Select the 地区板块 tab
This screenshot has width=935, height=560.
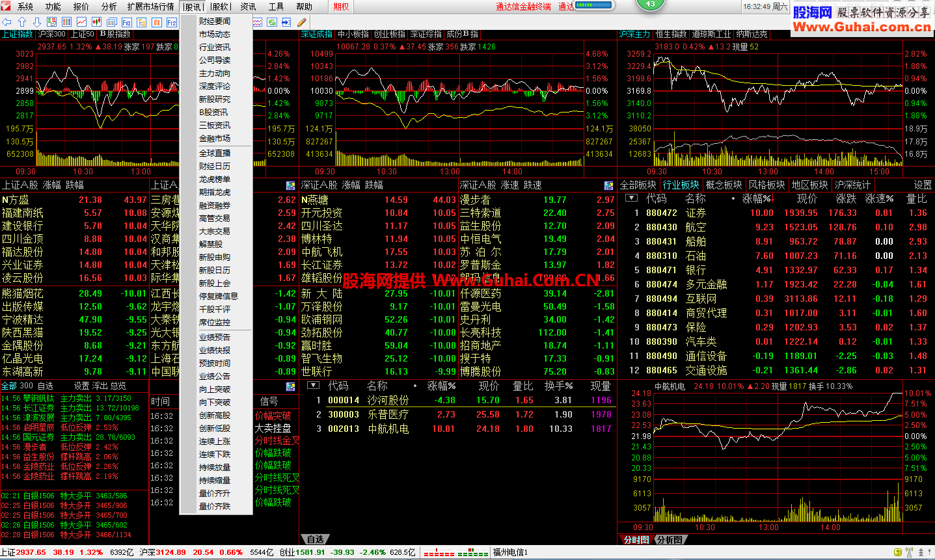pos(809,185)
